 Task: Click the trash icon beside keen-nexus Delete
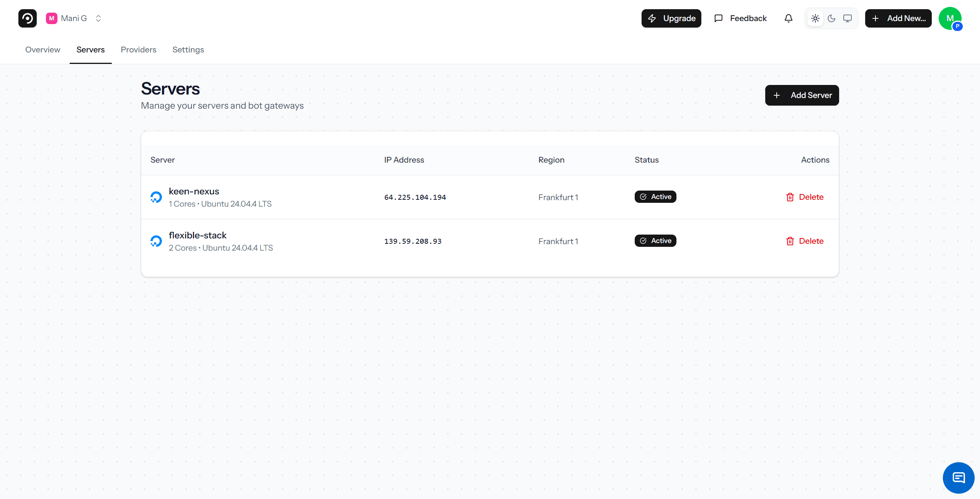[790, 197]
